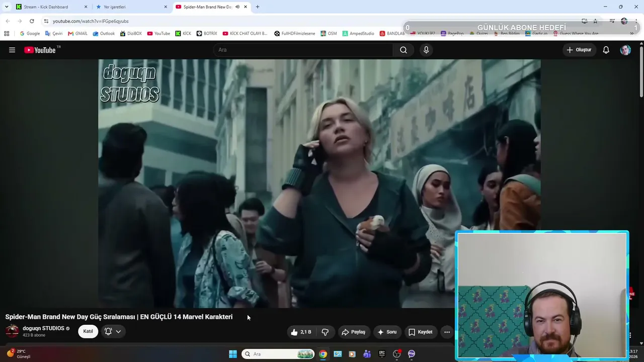This screenshot has height=362, width=644.
Task: Open YouTube notifications bell in header
Action: pos(606,50)
